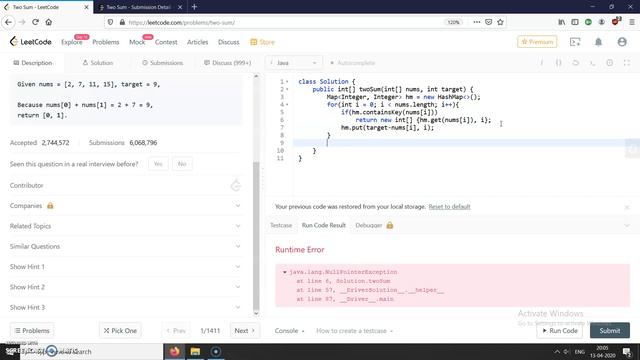Viewport: 640px width, 360px height.
Task: Click the description panel scrollbar
Action: pyautogui.click(x=256, y=235)
